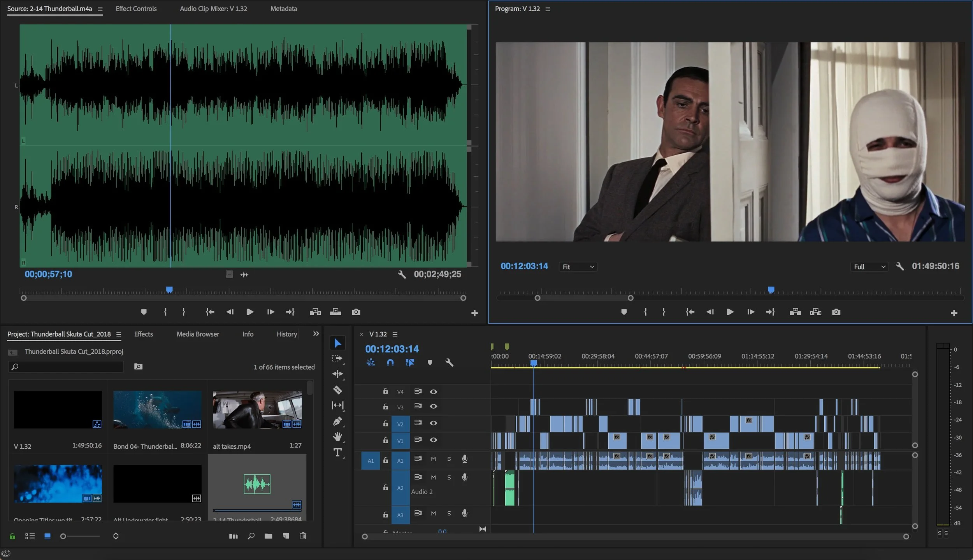
Task: Open Automate to Sequence in Project panel
Action: click(x=234, y=536)
